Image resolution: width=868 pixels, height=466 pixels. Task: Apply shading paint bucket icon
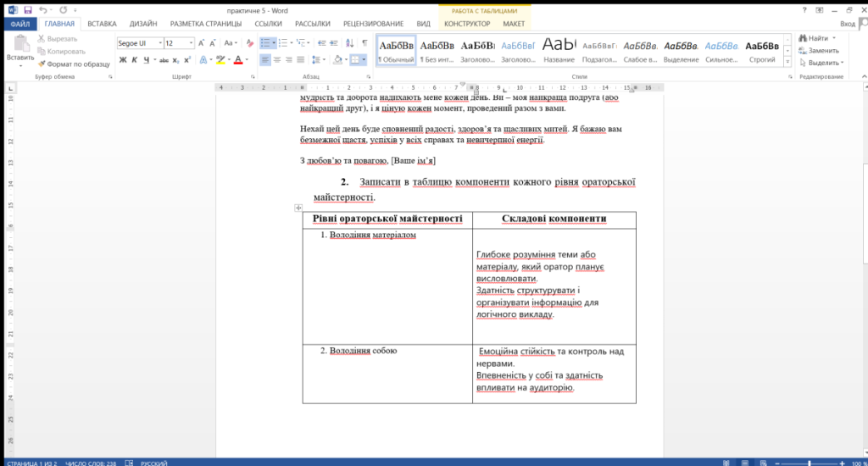click(x=337, y=60)
